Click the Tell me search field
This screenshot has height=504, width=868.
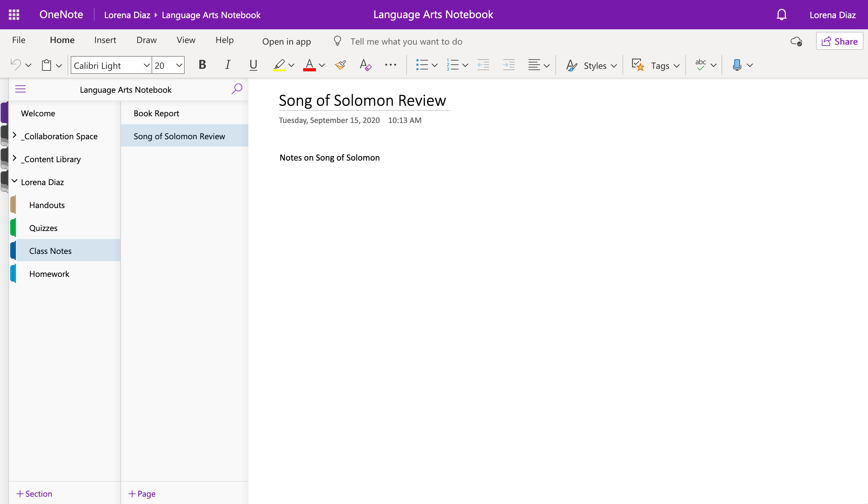(406, 41)
